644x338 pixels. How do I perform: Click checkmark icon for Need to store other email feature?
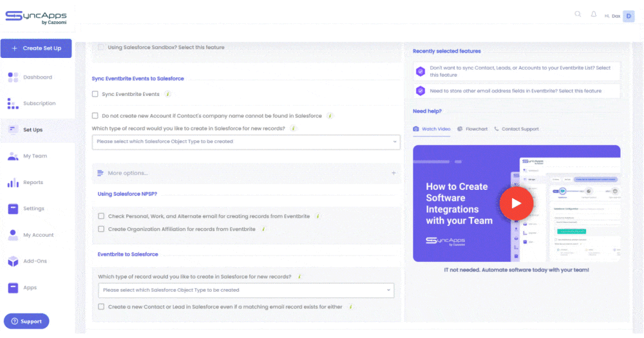pyautogui.click(x=420, y=91)
